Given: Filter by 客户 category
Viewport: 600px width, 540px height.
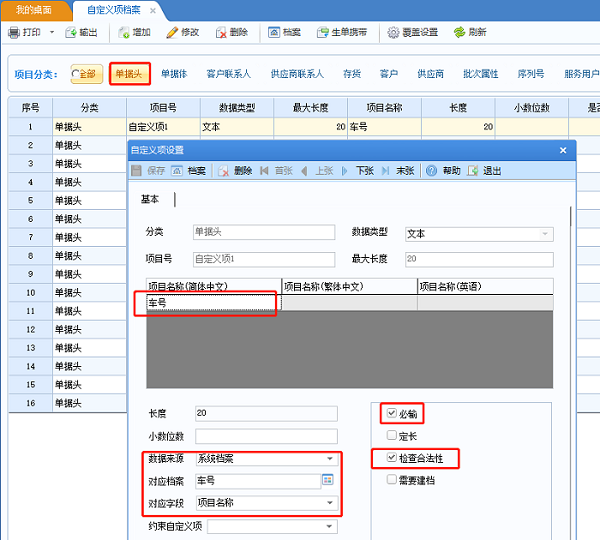Looking at the screenshot, I should click(x=389, y=74).
